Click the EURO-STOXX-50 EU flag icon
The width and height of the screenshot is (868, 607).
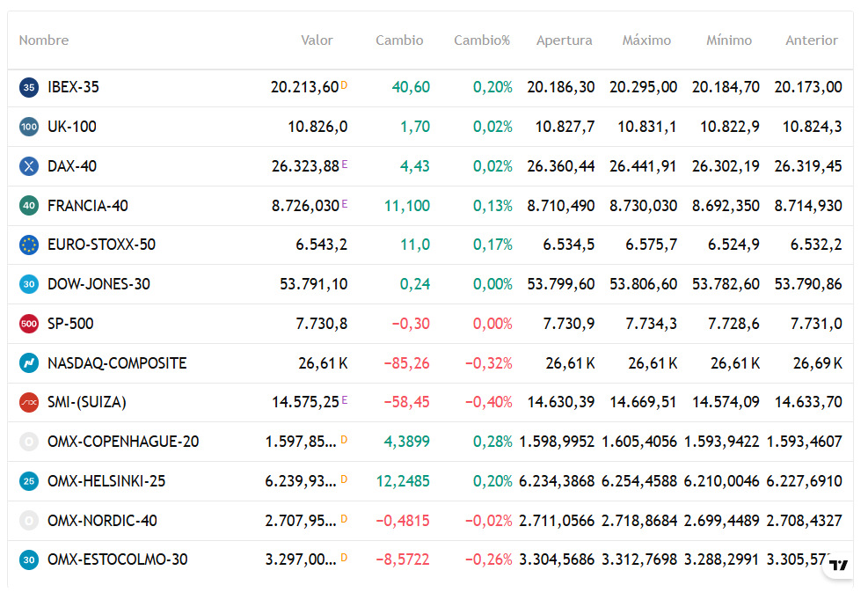tap(29, 245)
